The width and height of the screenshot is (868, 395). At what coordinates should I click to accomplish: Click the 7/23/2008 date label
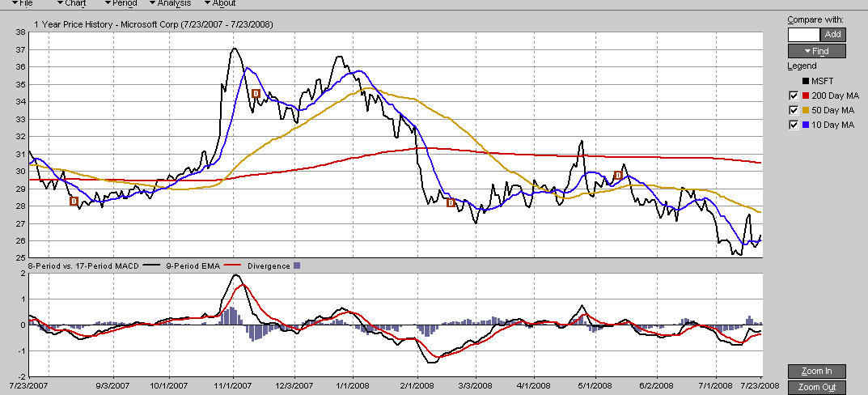(x=761, y=385)
